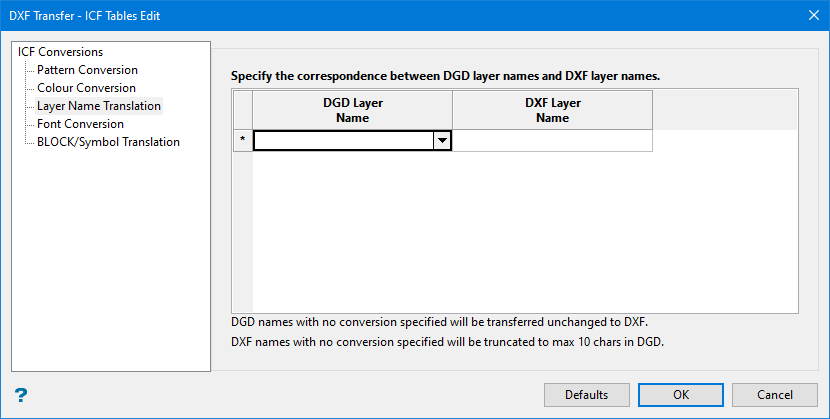Expand the DGD Layer Name dropdown arrow
830x419 pixels.
point(441,141)
